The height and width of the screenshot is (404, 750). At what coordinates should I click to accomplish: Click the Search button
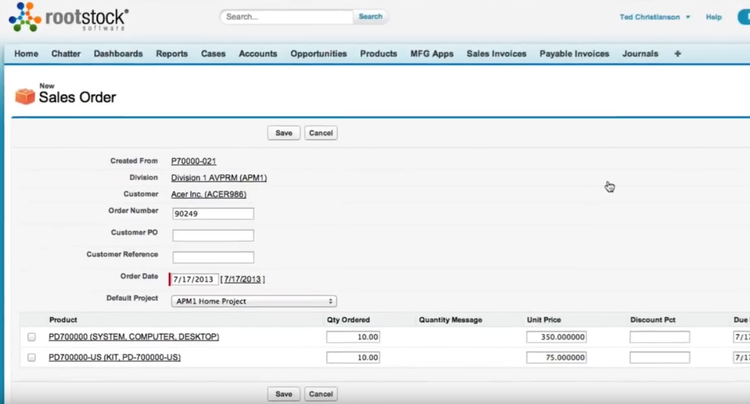[371, 16]
